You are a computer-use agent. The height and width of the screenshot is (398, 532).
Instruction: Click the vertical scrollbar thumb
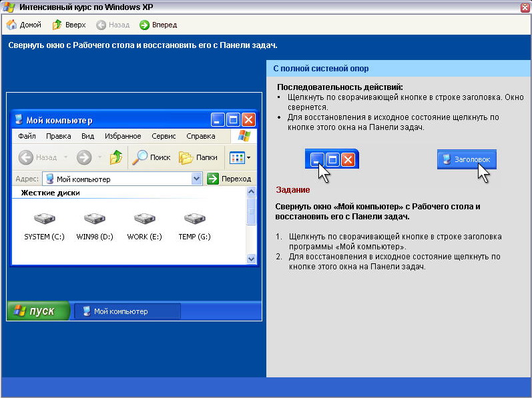252,211
